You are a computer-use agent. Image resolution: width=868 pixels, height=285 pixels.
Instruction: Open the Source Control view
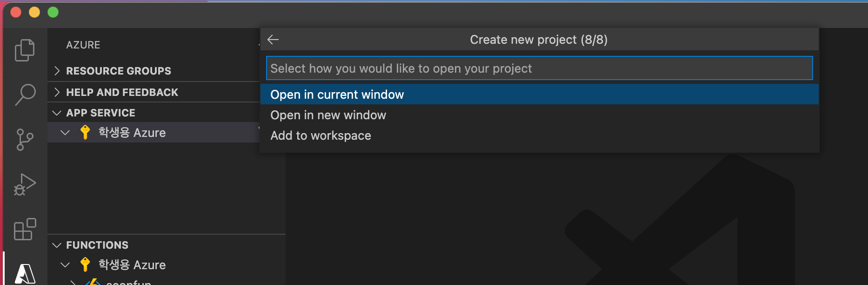click(x=25, y=139)
